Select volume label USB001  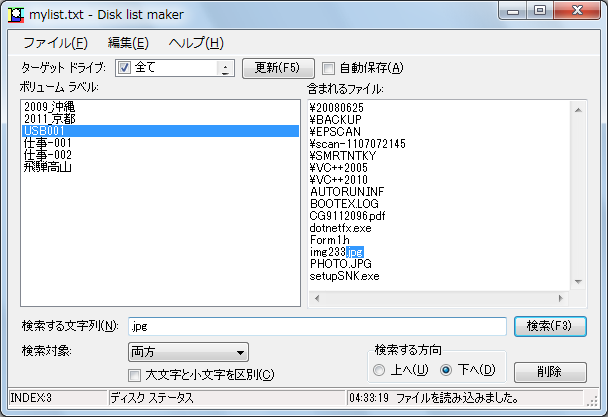160,131
